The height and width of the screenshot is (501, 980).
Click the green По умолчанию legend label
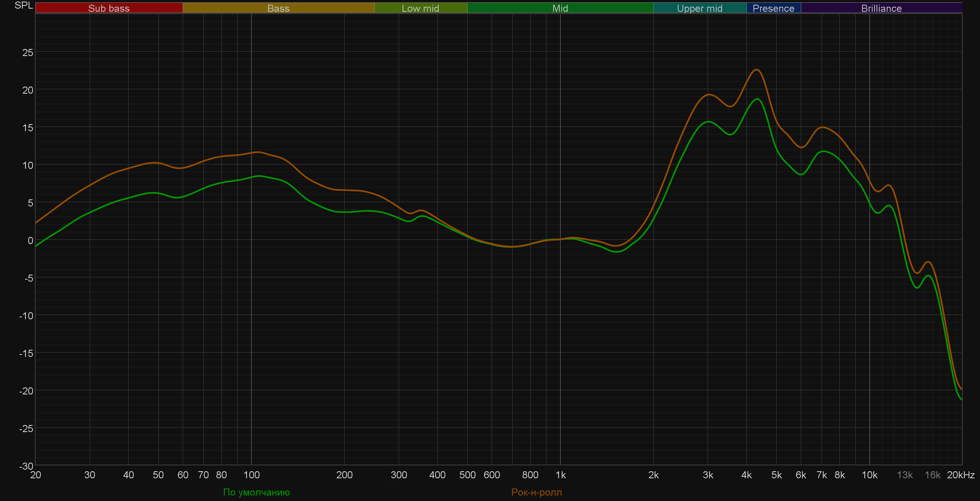point(256,492)
